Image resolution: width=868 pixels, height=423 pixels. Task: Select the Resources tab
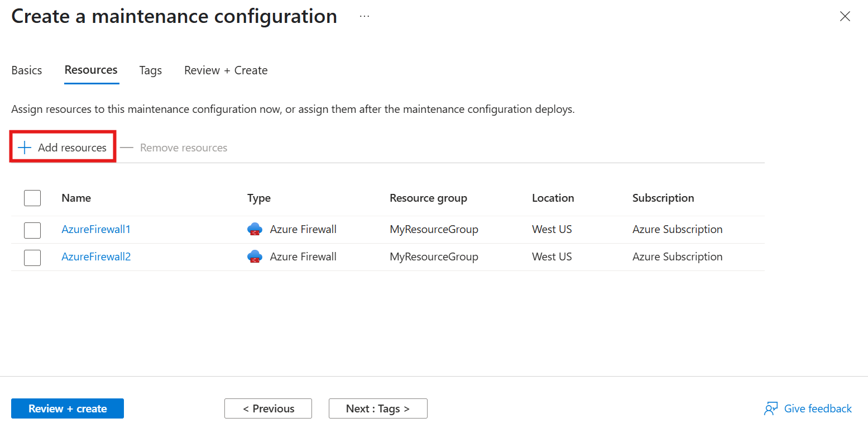pyautogui.click(x=90, y=70)
